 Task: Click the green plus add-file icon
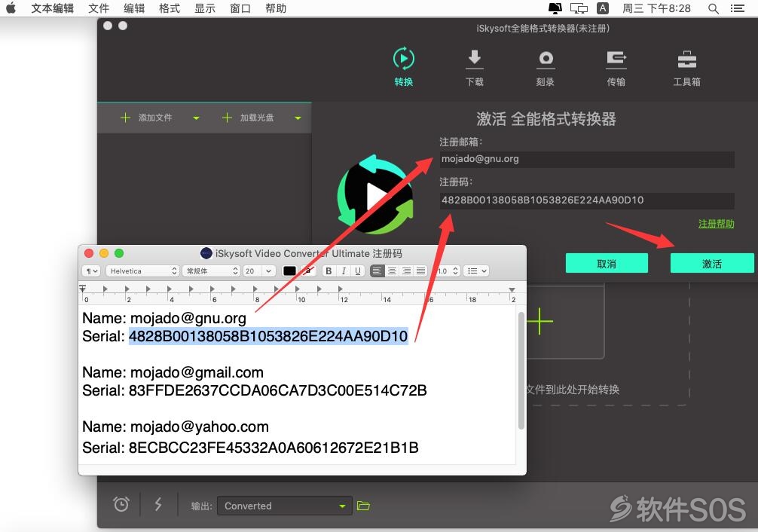539,321
